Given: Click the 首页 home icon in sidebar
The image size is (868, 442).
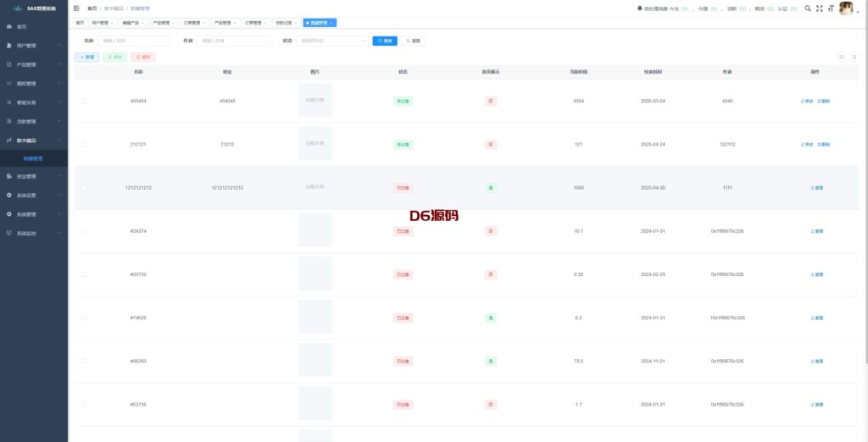Looking at the screenshot, I should tap(8, 26).
